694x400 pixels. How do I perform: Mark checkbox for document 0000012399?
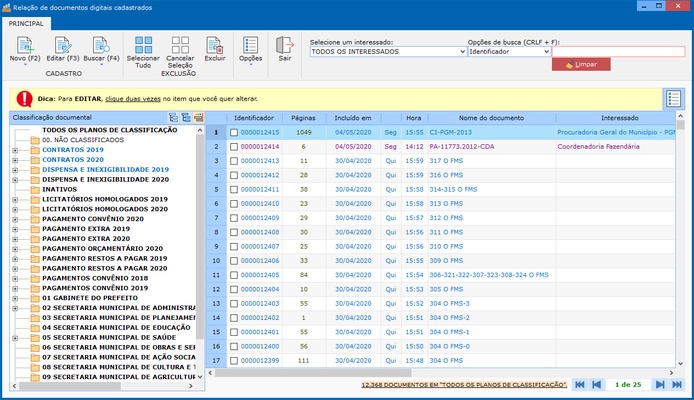tap(234, 361)
